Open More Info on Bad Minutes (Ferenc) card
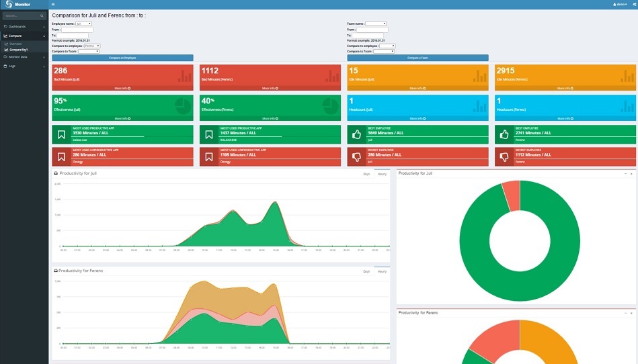The image size is (638, 364). coord(270,88)
